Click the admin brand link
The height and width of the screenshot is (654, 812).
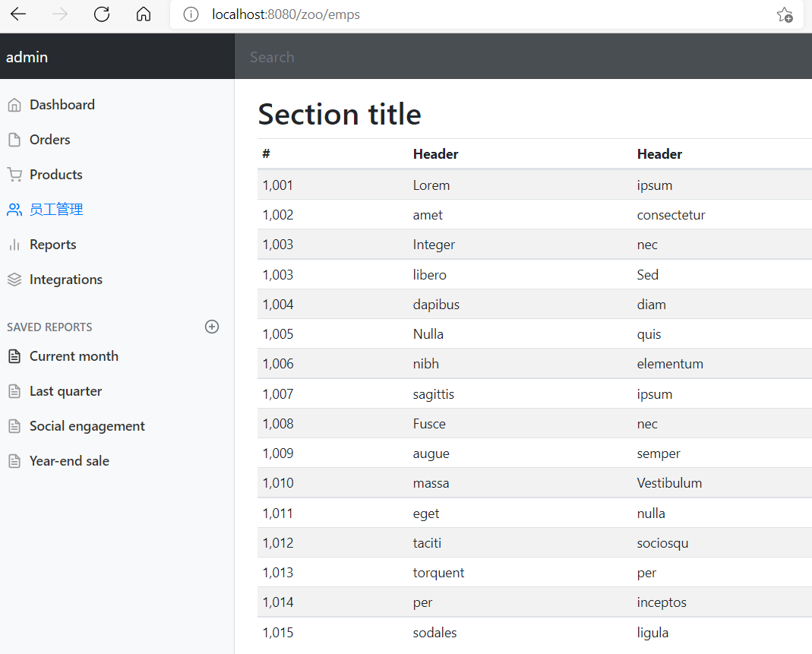[x=27, y=57]
